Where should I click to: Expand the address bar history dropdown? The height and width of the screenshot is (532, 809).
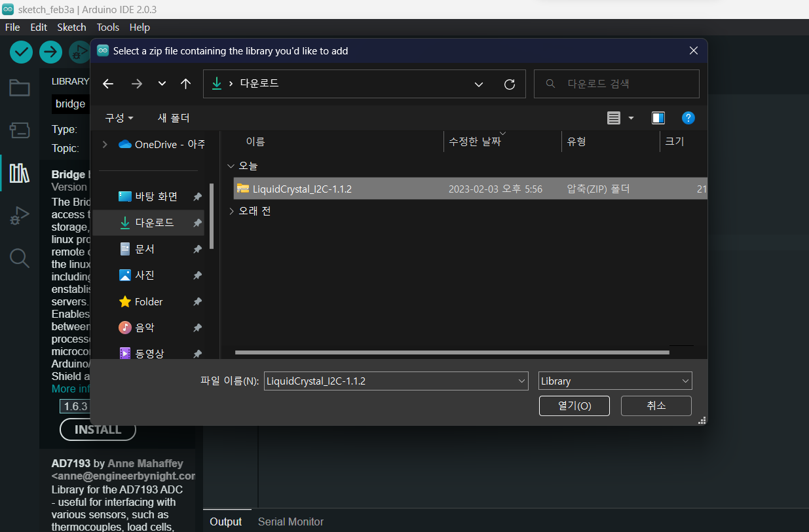479,84
